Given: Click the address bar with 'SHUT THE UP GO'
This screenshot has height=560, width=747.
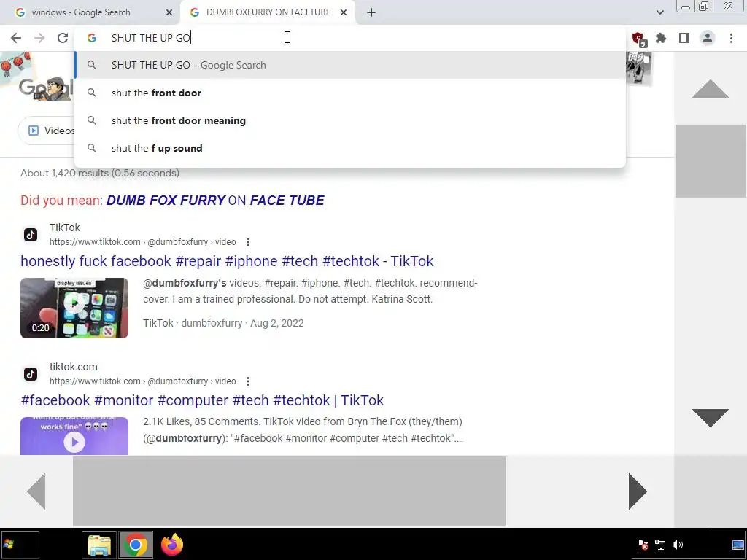Looking at the screenshot, I should click(x=350, y=38).
